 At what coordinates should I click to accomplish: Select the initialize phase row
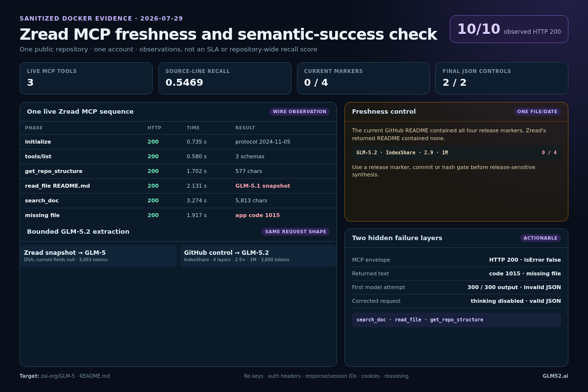[178, 142]
